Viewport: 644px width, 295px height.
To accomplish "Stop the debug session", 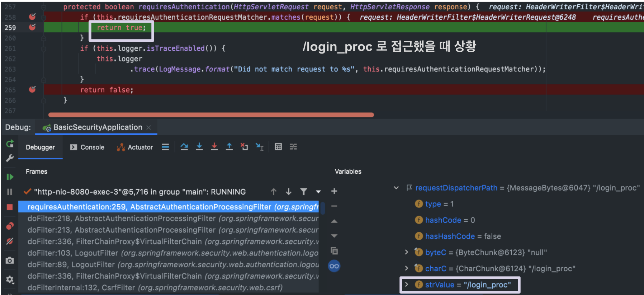I will (x=10, y=207).
